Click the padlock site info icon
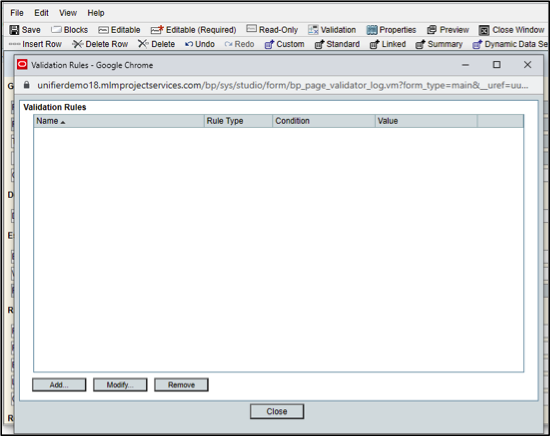 point(26,85)
